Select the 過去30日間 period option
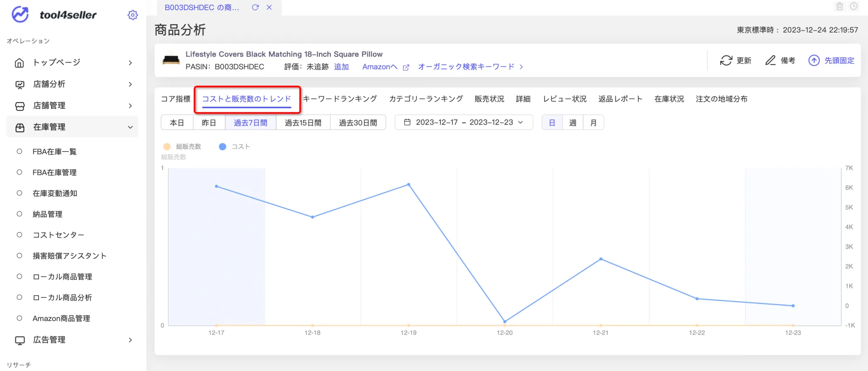The image size is (868, 371). pos(358,122)
